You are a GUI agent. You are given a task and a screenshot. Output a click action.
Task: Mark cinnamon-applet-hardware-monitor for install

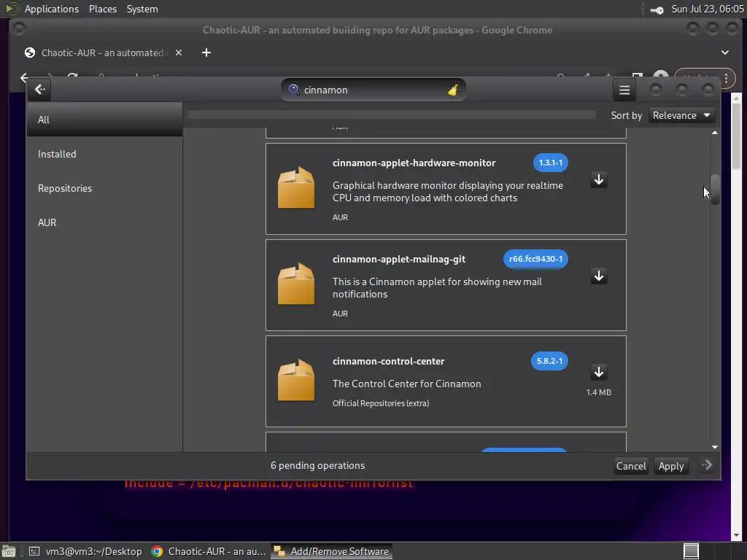pos(599,179)
